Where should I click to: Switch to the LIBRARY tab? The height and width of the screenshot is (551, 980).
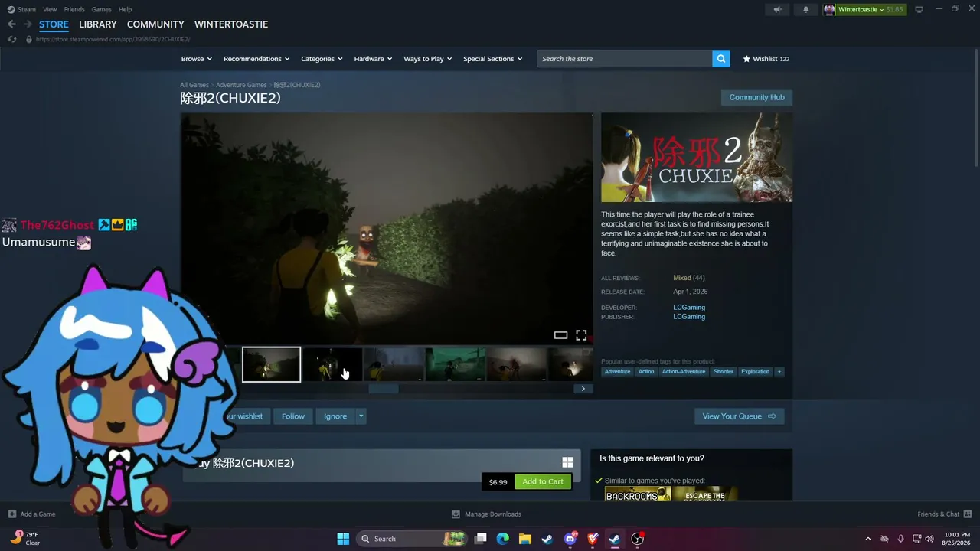tap(98, 24)
